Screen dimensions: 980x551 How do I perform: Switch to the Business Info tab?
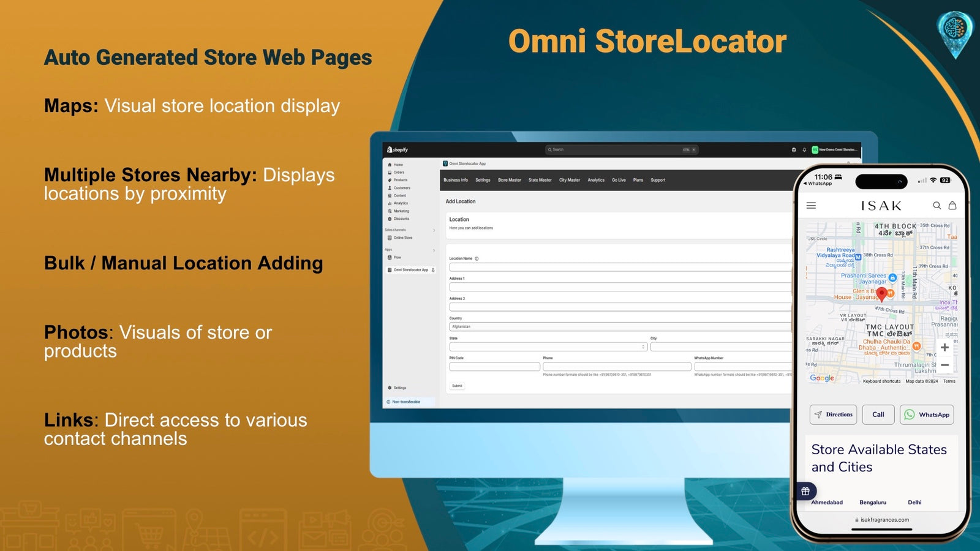(x=456, y=180)
